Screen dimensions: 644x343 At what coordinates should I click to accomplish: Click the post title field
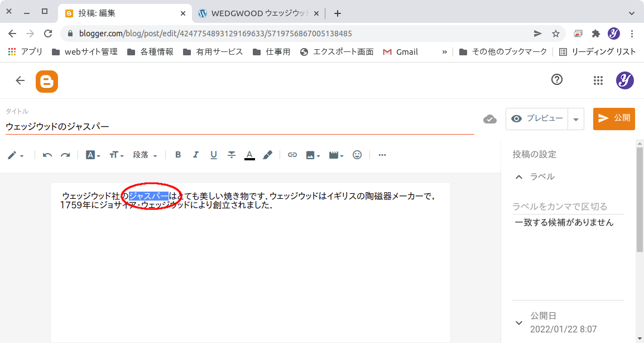pyautogui.click(x=240, y=126)
